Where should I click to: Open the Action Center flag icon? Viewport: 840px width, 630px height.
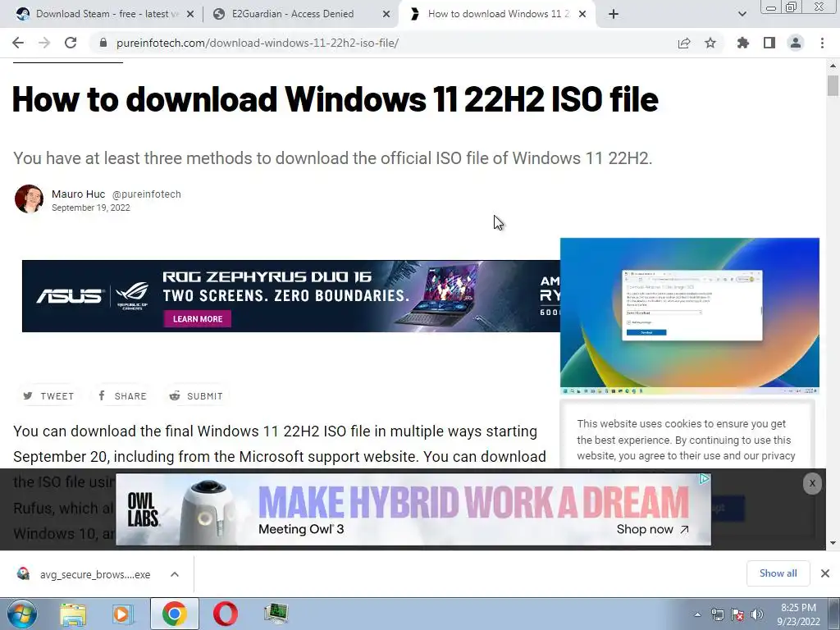(737, 614)
